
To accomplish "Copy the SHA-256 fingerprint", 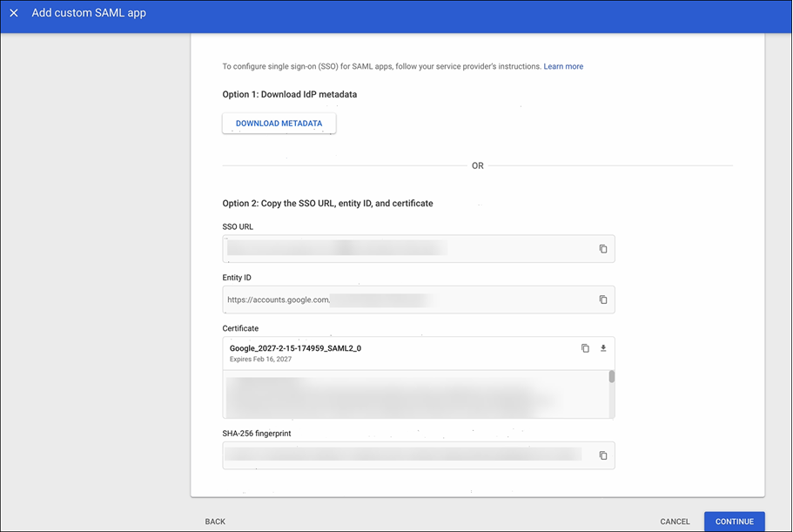I will coord(603,455).
